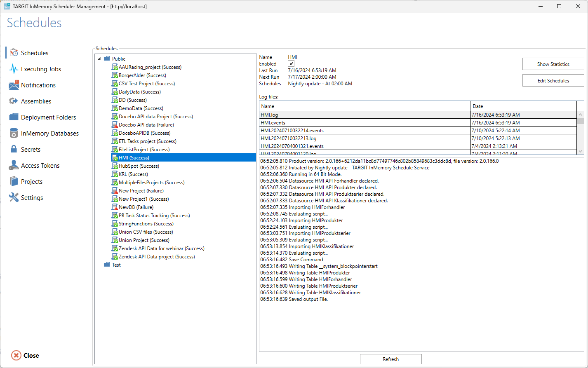
Task: Click Docebo API data (Failure) status icon
Action: point(115,125)
